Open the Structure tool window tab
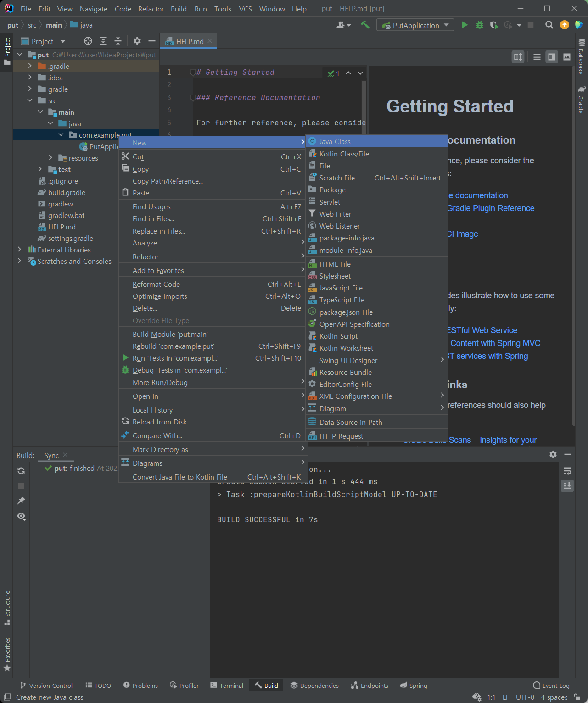Viewport: 588px width, 703px height. click(7, 608)
